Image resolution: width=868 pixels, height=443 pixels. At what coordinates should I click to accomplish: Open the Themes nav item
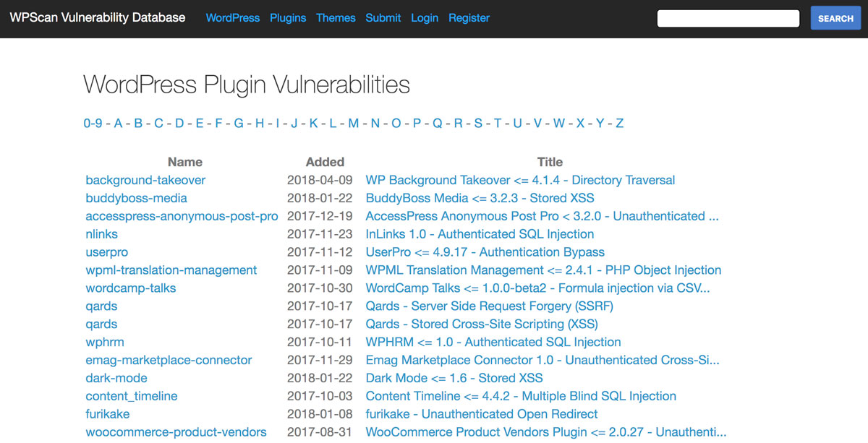(x=336, y=18)
